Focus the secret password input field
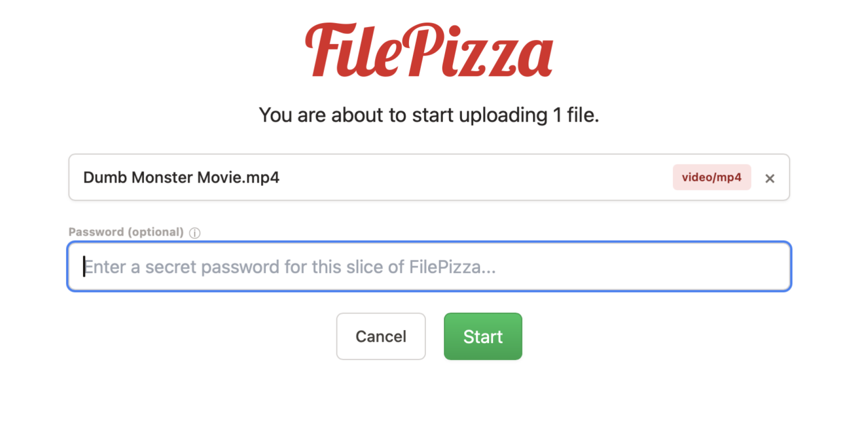This screenshot has height=421, width=868. [429, 266]
